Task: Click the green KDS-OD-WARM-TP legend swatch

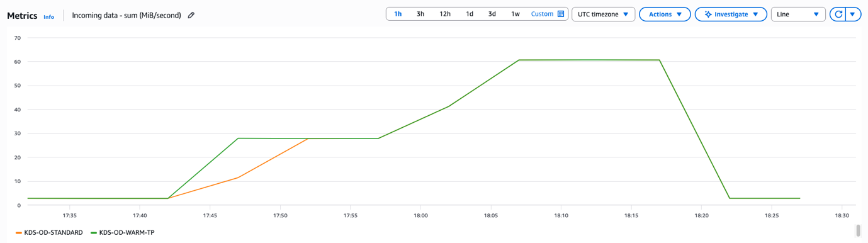Action: point(94,233)
